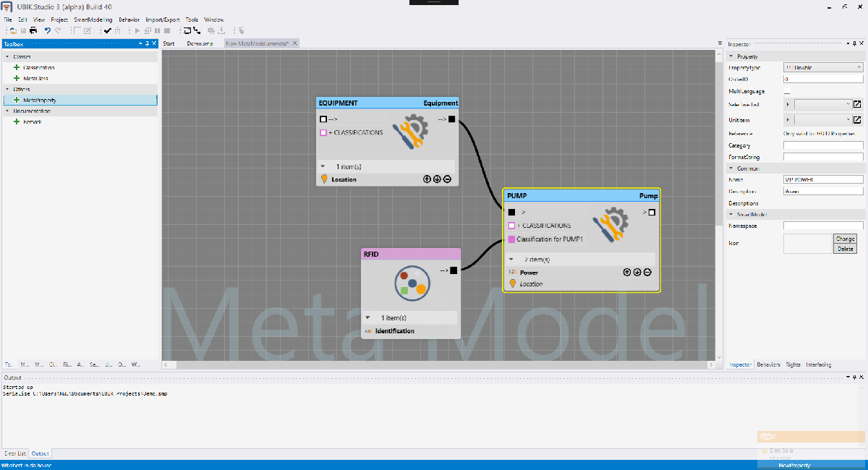Click the wrench-gear icon on EQUIPMENT node
868x470 pixels.
[x=411, y=132]
